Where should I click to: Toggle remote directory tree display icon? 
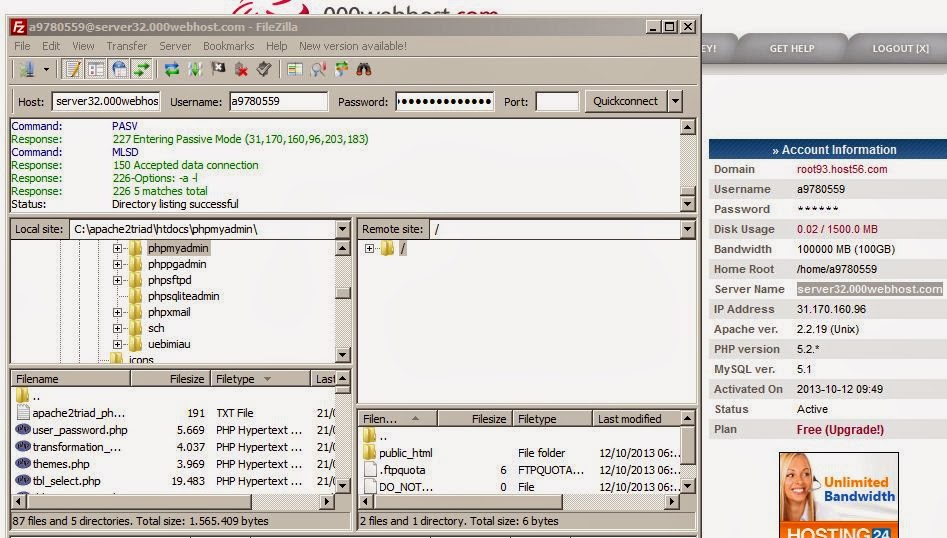tap(119, 69)
